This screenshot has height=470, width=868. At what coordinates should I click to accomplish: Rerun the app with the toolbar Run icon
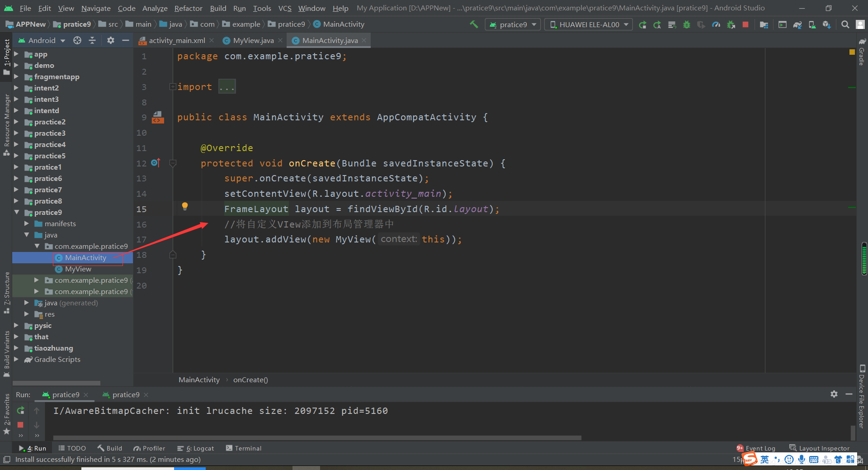(642, 24)
